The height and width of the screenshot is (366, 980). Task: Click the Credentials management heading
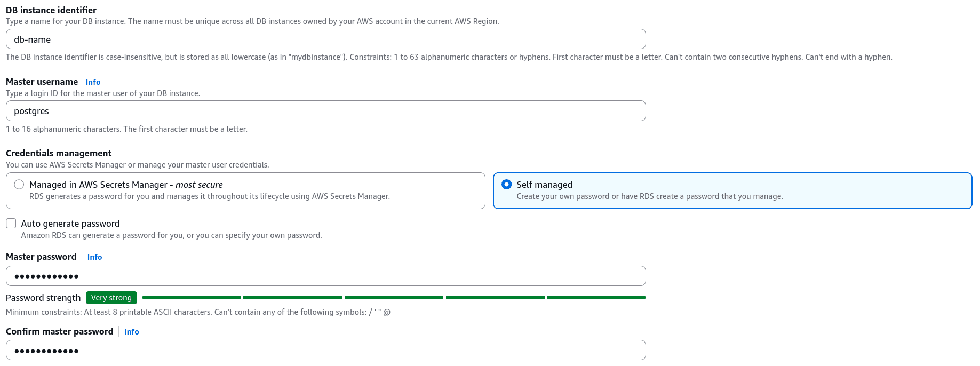(x=59, y=153)
